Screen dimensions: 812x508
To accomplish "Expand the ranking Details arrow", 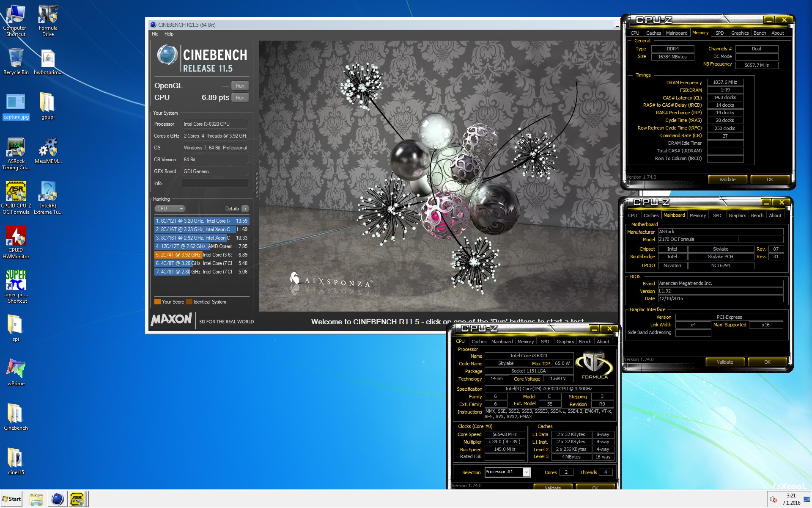I will tap(245, 209).
